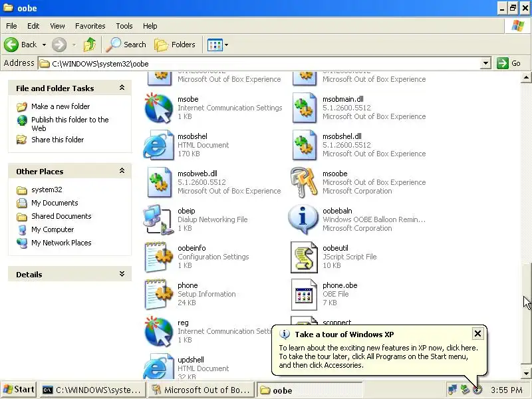
Task: Expand the Details panel
Action: click(x=122, y=274)
